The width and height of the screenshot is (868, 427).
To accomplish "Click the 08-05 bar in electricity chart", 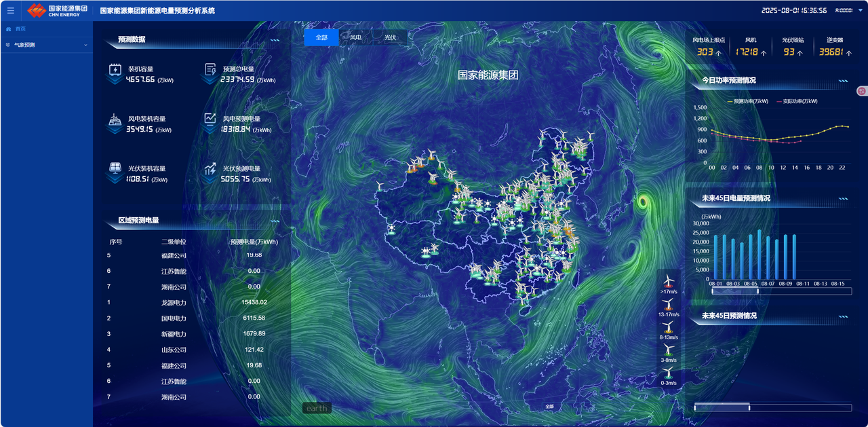I will (751, 257).
